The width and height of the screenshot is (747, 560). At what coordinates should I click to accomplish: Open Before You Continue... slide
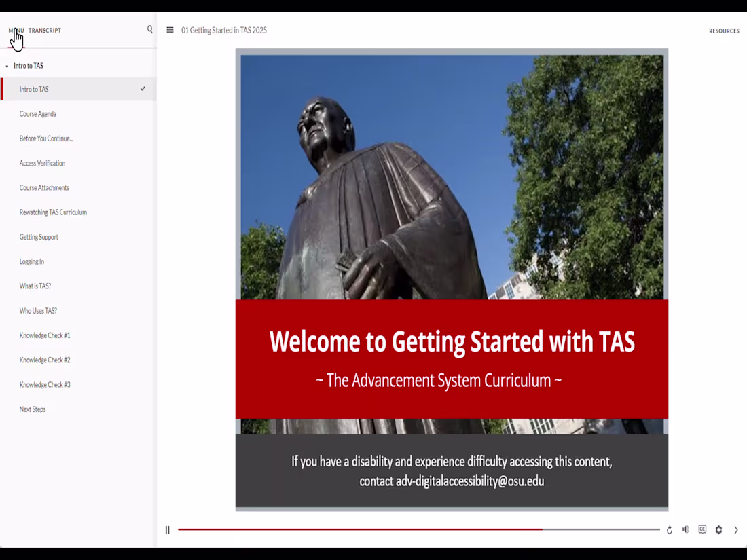coord(46,138)
